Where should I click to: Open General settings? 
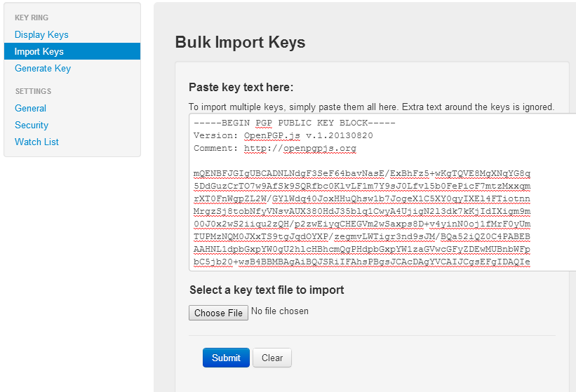coord(30,108)
